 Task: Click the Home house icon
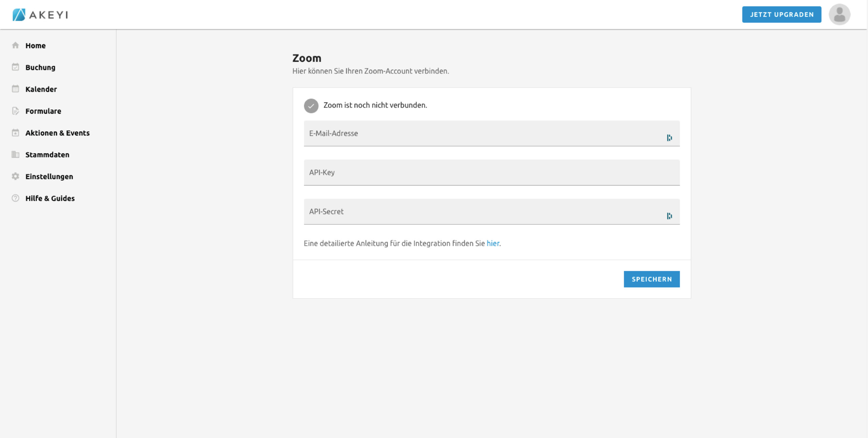click(x=15, y=45)
